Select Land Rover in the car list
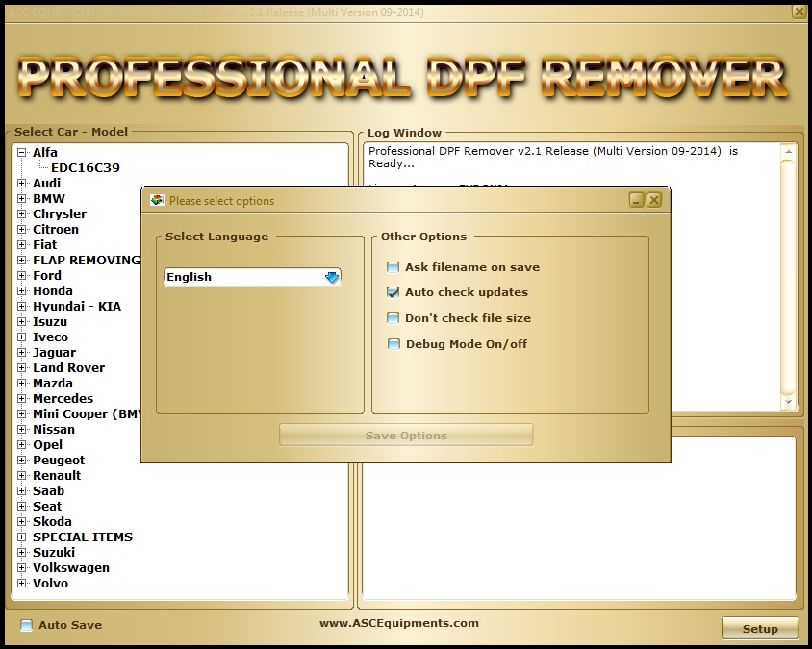Viewport: 812px width, 649px height. click(x=69, y=368)
